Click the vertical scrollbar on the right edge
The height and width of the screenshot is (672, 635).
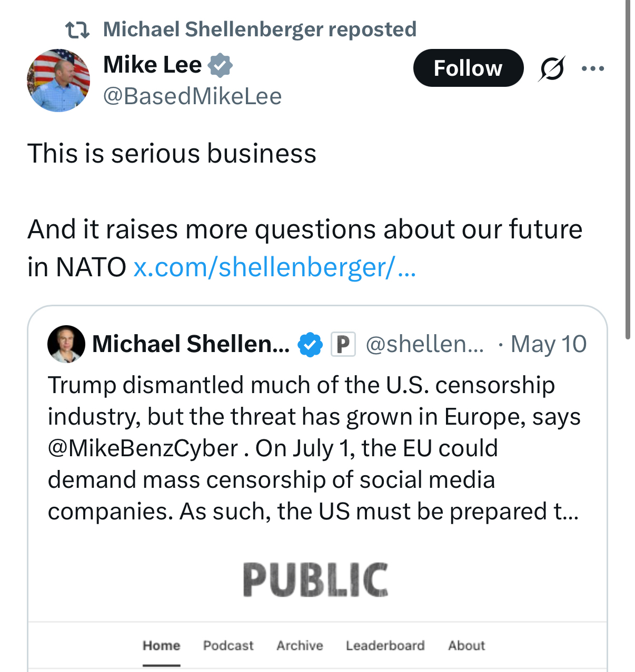click(628, 168)
